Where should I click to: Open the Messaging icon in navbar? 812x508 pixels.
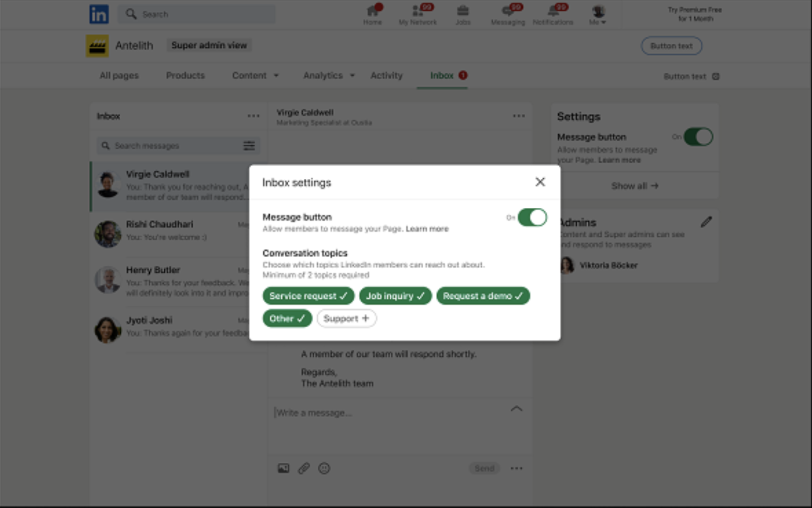point(507,15)
